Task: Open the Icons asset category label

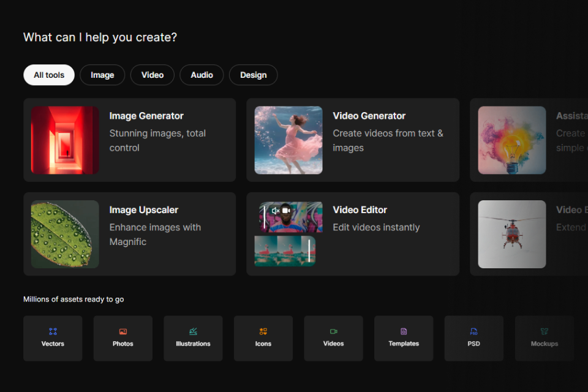Action: pyautogui.click(x=263, y=344)
